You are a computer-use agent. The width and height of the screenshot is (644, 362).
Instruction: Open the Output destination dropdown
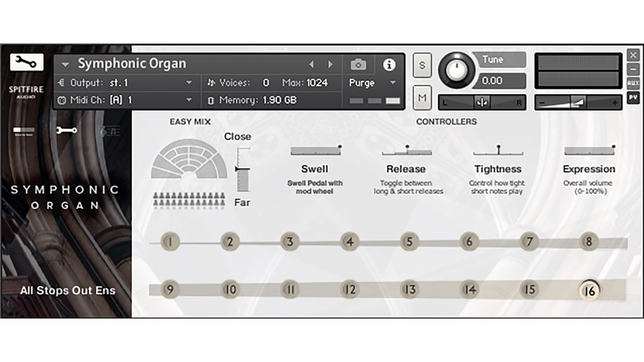point(189,84)
